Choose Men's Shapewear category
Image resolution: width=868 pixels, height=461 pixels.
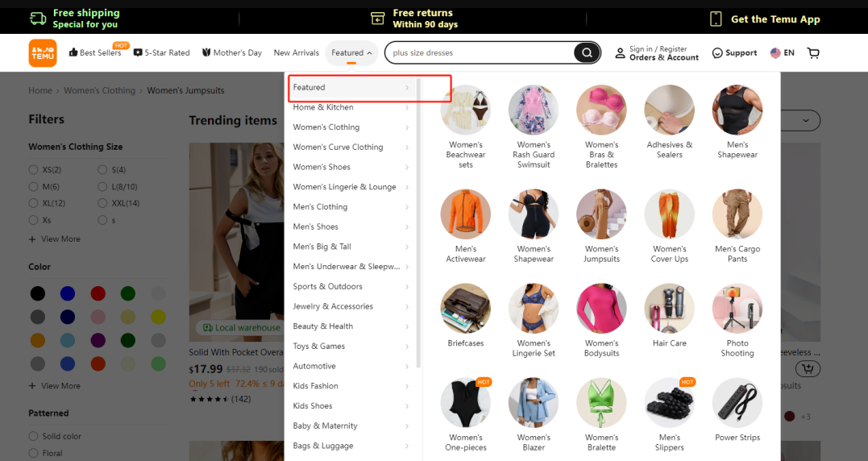(737, 122)
